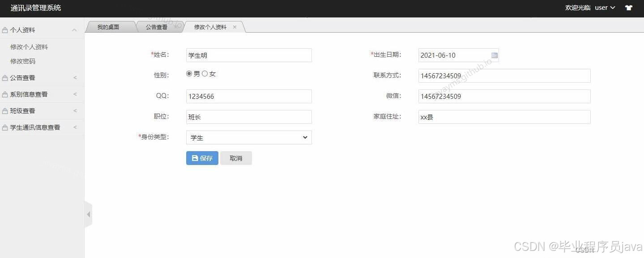Select the 女 gender radio button

(x=205, y=74)
